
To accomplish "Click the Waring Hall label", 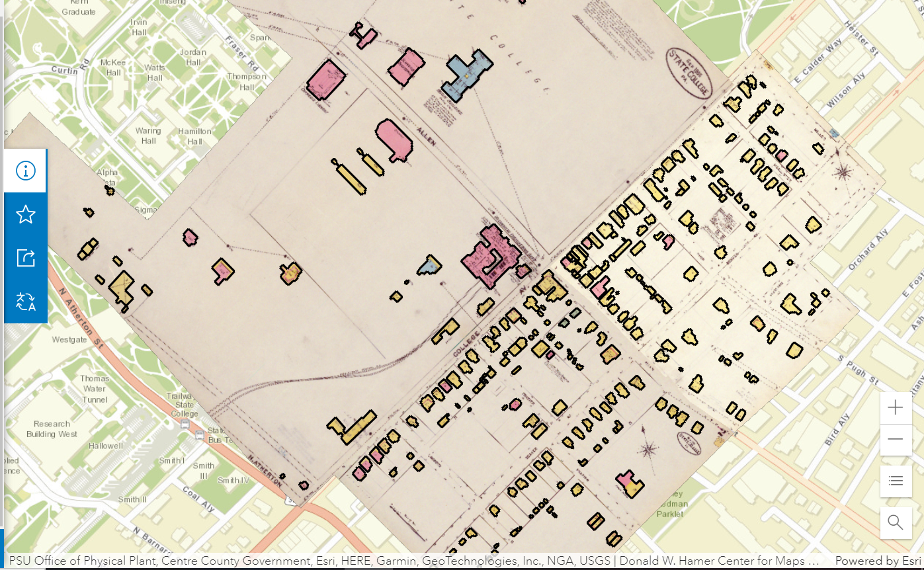I will (x=148, y=136).
